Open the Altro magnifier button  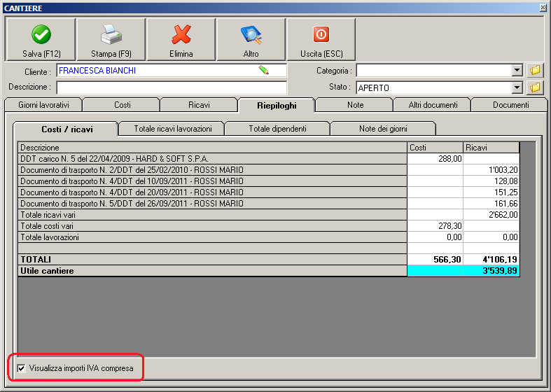coord(251,40)
